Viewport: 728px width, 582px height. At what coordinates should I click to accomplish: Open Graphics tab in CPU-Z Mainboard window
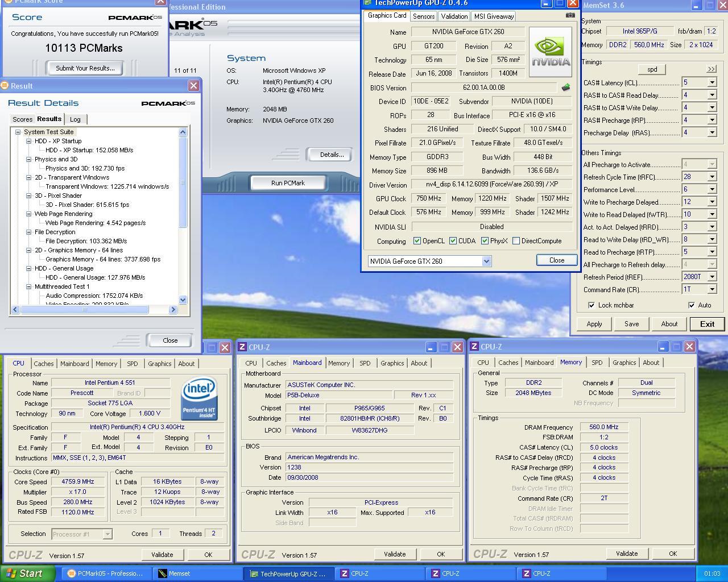[x=392, y=363]
